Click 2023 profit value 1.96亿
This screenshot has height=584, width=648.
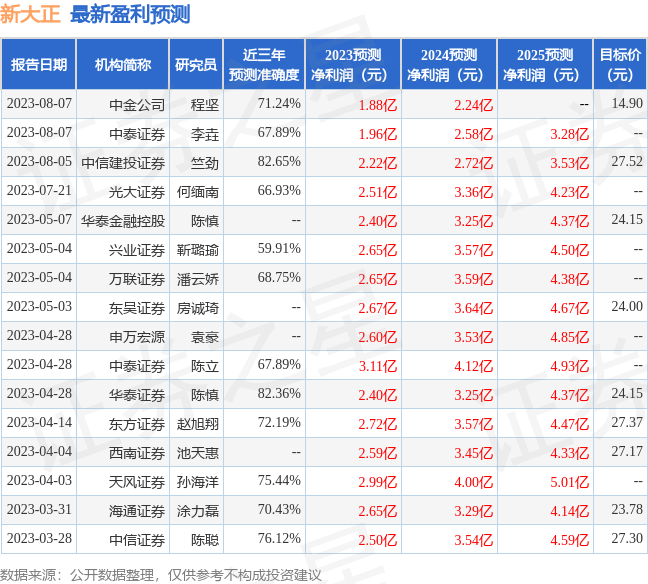click(378, 134)
